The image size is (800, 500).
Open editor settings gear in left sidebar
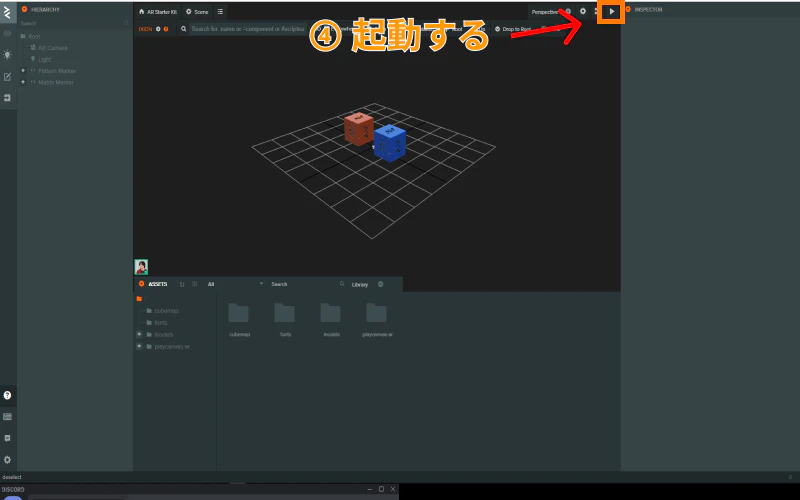7,460
